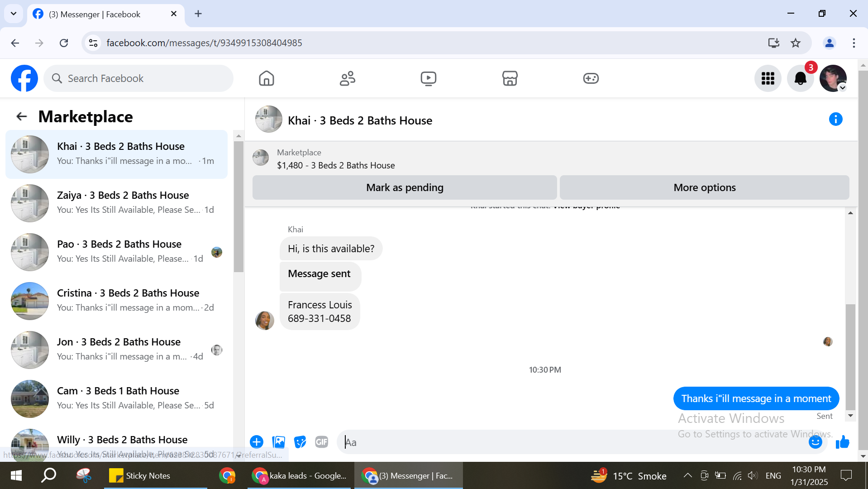Click the 'Hi, is this available?' message
The image size is (868, 489).
[x=331, y=249]
